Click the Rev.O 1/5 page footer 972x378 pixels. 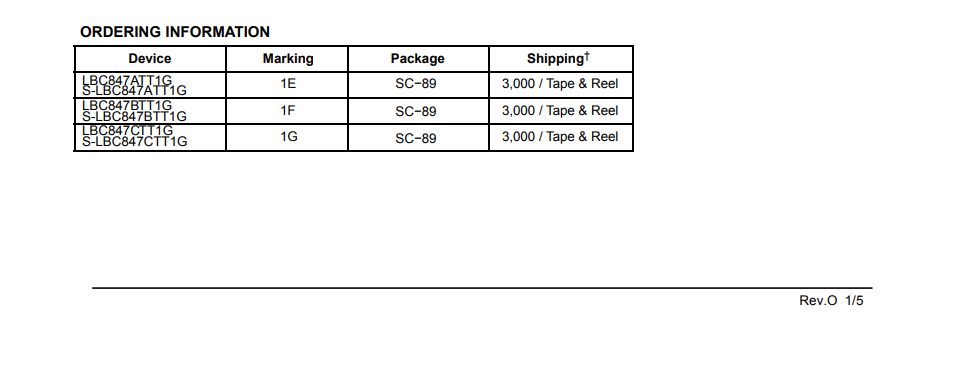tap(831, 301)
